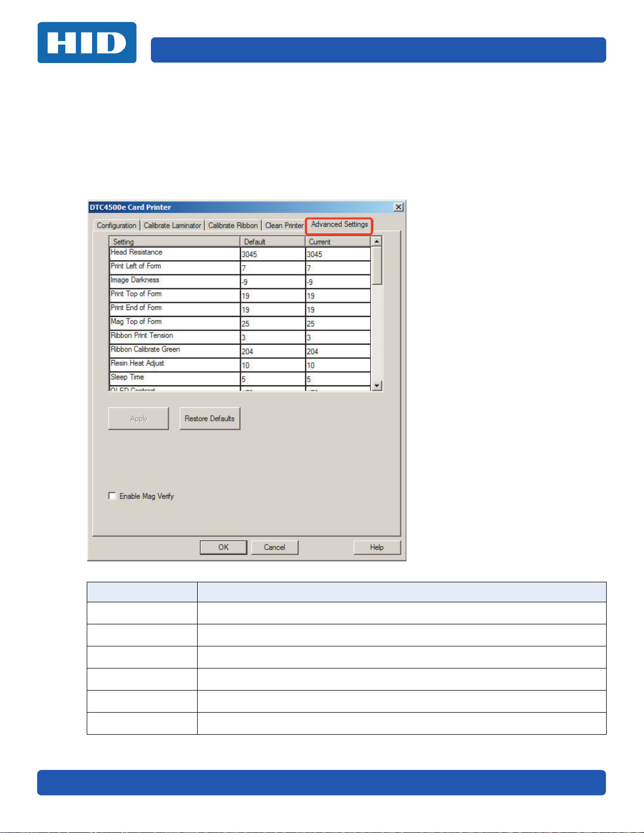Switch to the Configuration tab
Image resolution: width=644 pixels, height=833 pixels.
tap(116, 225)
